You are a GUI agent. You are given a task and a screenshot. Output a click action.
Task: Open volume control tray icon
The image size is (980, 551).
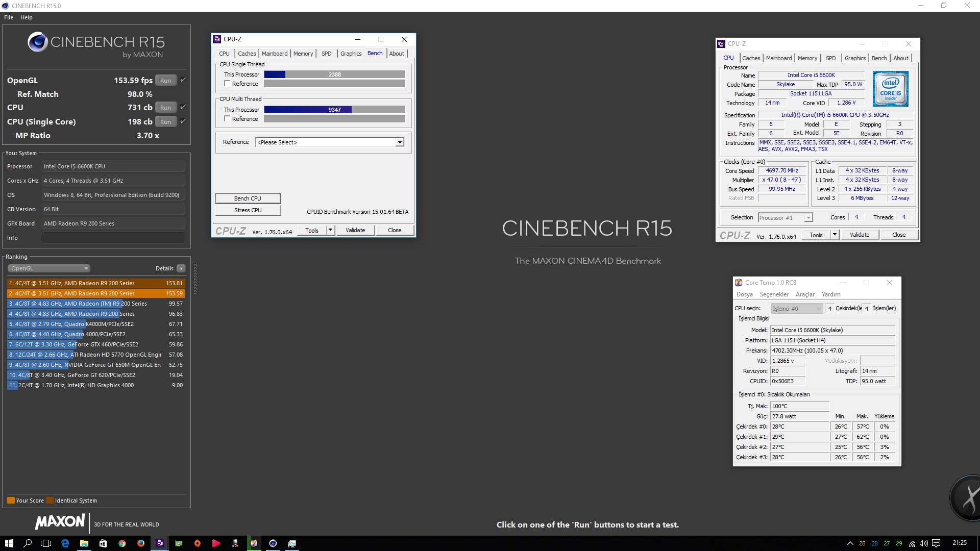coord(924,543)
